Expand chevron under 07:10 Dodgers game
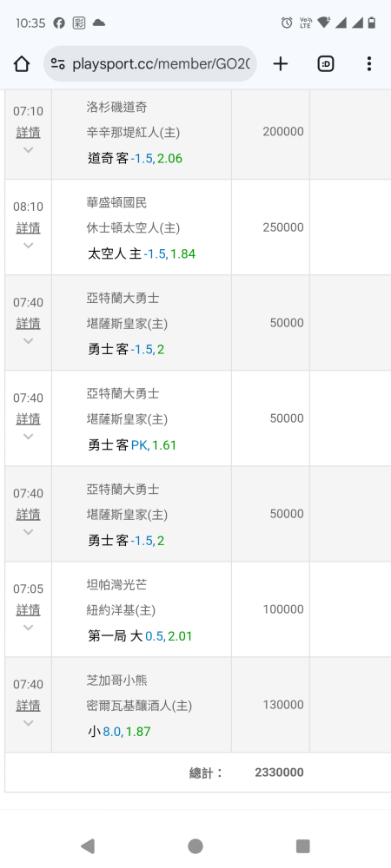The image size is (391, 868). (x=29, y=150)
